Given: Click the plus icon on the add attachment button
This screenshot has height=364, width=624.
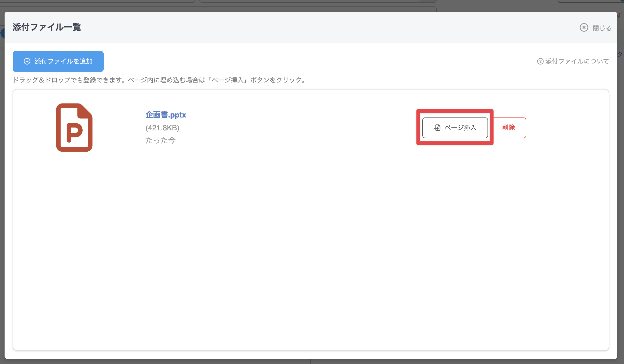Looking at the screenshot, I should (x=27, y=61).
